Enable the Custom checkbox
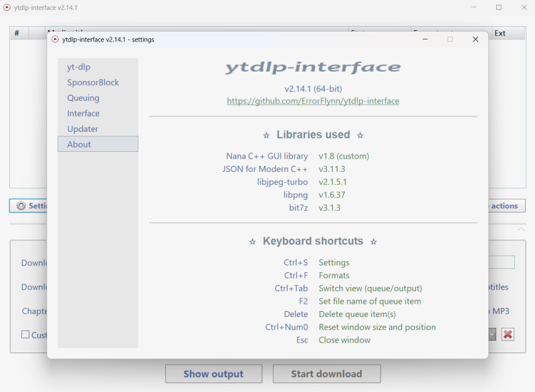Viewport: 535px width, 392px height. click(25, 334)
